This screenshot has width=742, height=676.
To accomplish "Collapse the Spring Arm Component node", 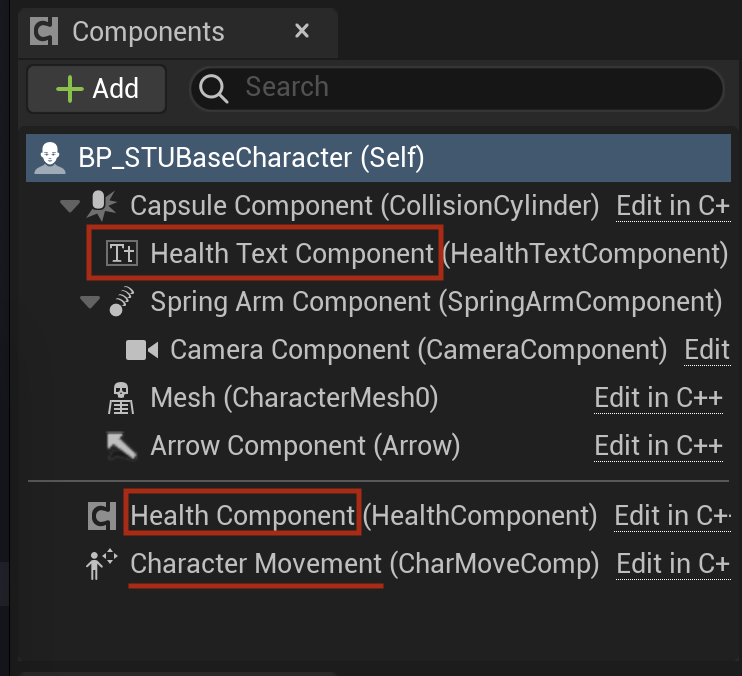I will [x=90, y=302].
